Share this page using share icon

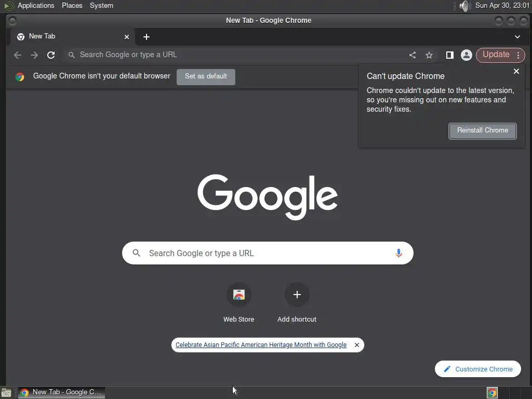[x=412, y=55]
